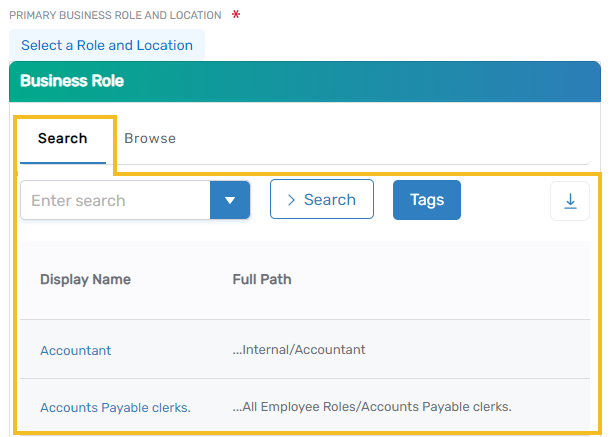Open the Accountant role link
The width and height of the screenshot is (610, 437).
coord(76,351)
